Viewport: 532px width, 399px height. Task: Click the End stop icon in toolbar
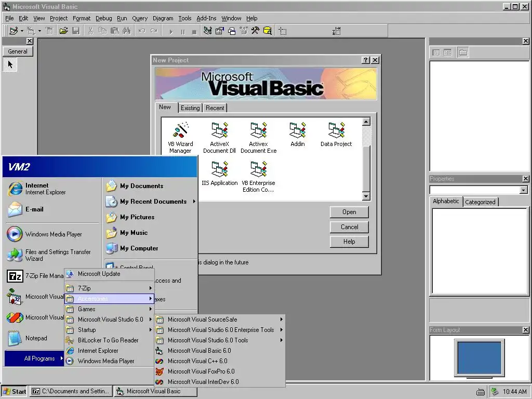click(x=194, y=32)
